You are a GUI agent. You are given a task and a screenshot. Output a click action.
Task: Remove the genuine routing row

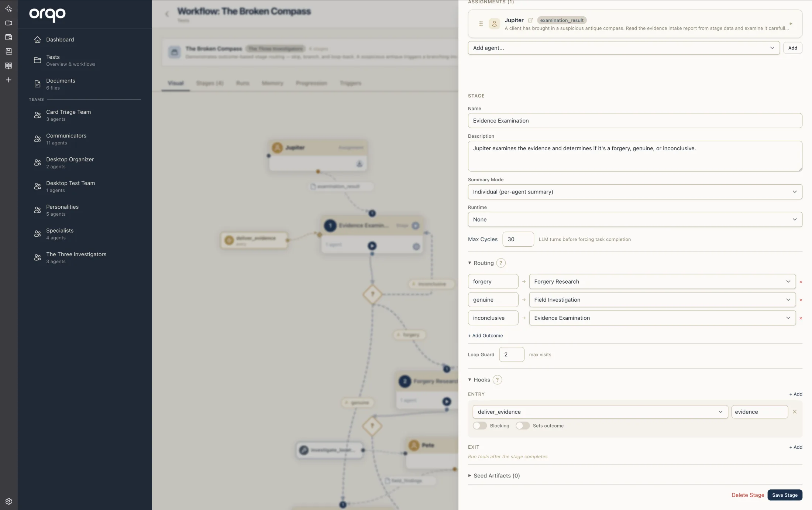pos(801,300)
